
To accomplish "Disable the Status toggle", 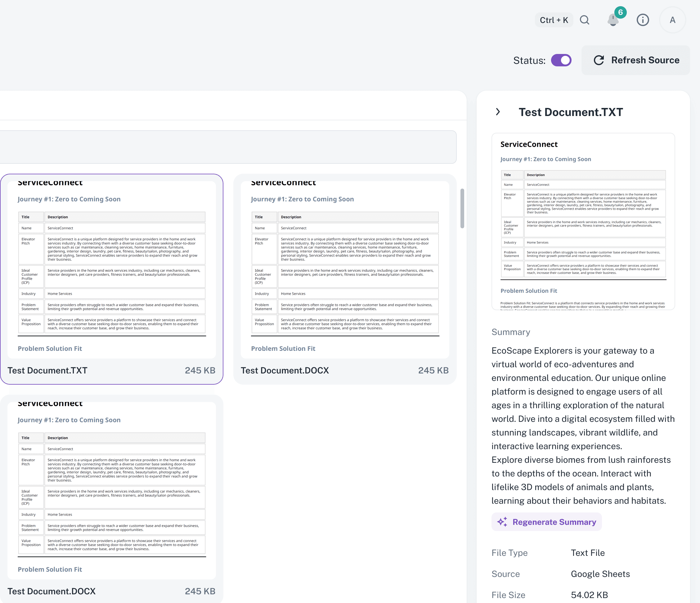I will pyautogui.click(x=561, y=60).
